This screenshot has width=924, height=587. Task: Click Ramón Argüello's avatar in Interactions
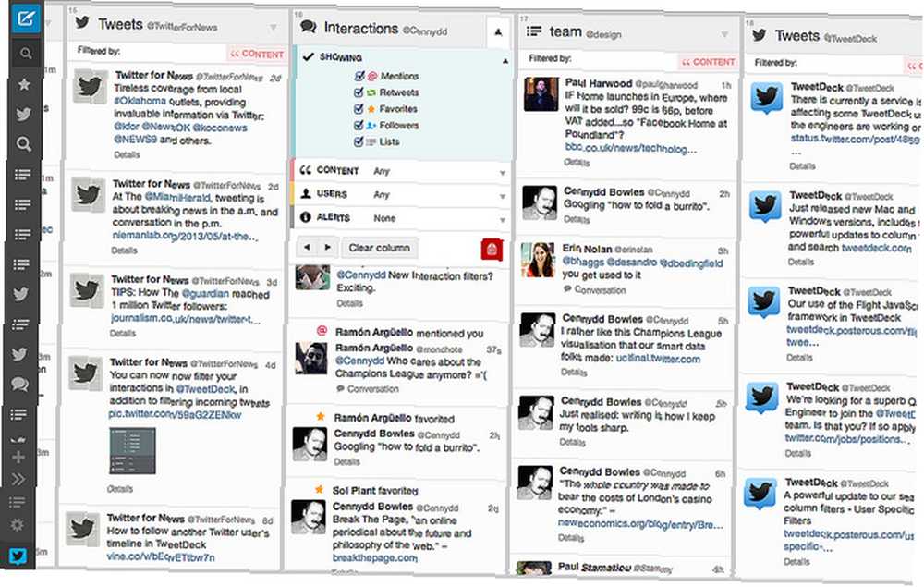[311, 358]
